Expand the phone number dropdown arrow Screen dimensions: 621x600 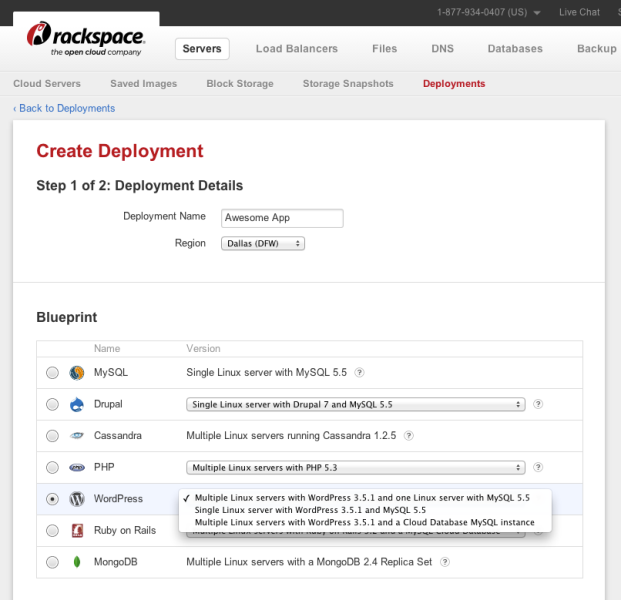tap(537, 13)
